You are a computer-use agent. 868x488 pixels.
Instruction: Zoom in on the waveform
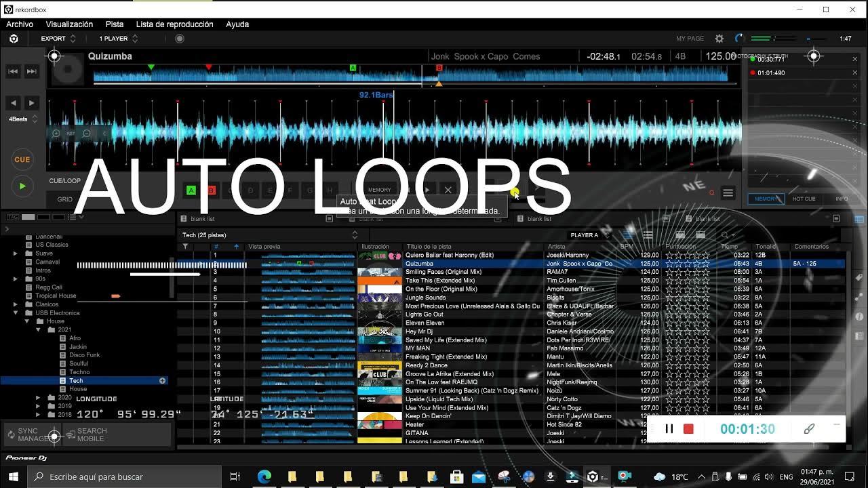click(56, 134)
